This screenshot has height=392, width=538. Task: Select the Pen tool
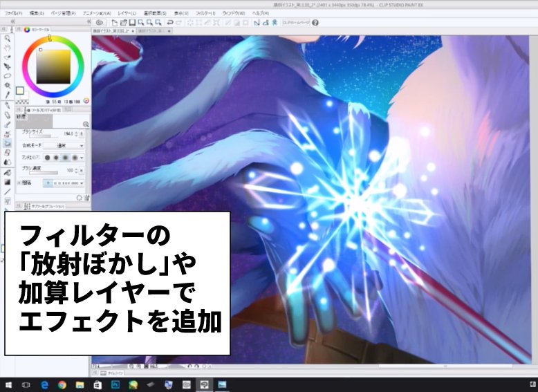[7, 106]
